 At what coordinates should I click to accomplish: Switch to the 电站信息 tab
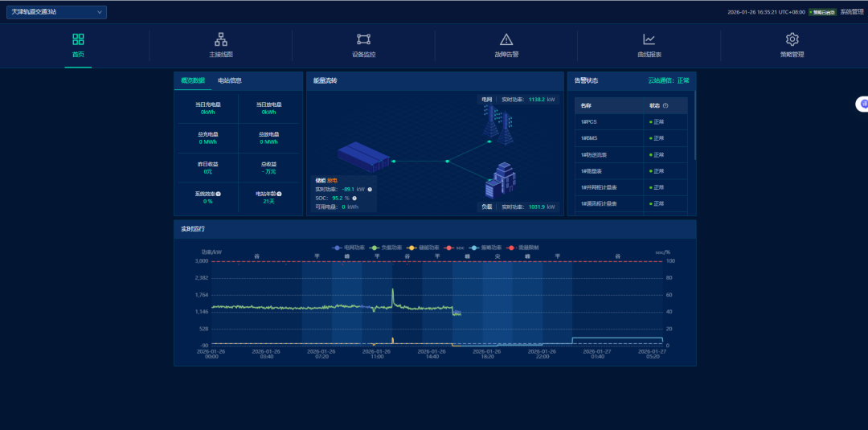(230, 80)
